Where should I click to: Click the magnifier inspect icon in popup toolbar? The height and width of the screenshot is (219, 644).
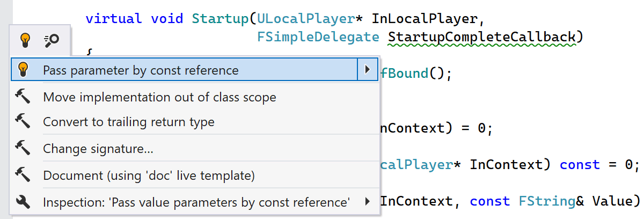point(52,39)
